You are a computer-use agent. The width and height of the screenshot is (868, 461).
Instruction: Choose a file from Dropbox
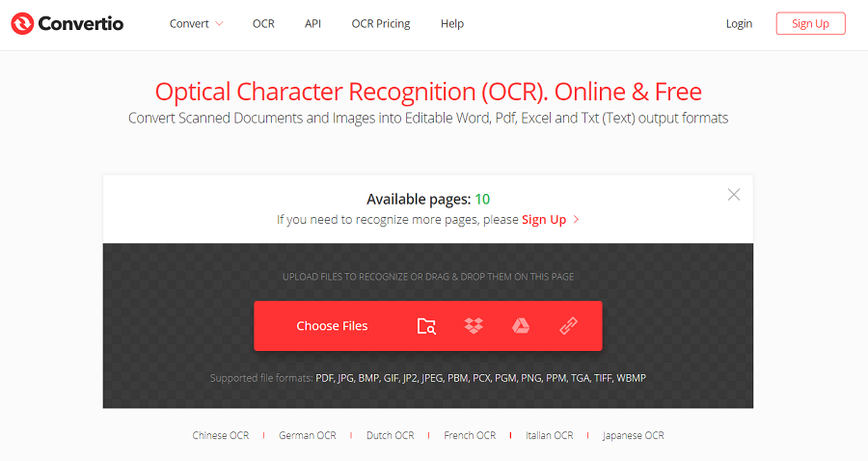474,326
